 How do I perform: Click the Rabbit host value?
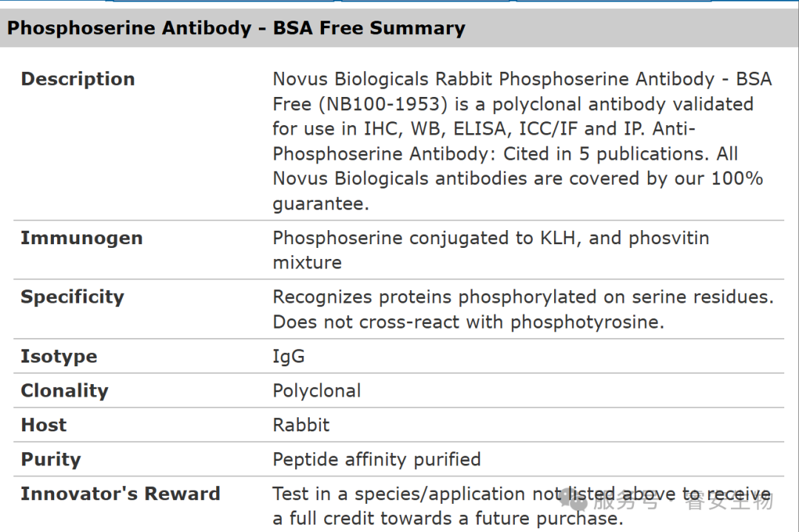click(301, 425)
